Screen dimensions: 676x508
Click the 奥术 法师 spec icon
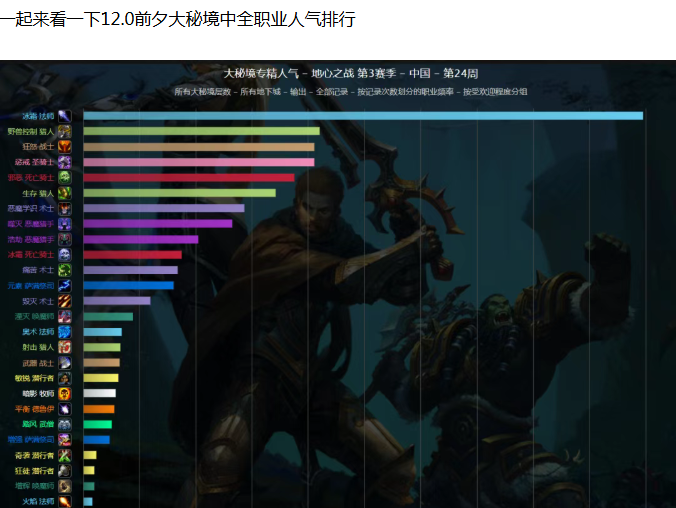[x=65, y=332]
